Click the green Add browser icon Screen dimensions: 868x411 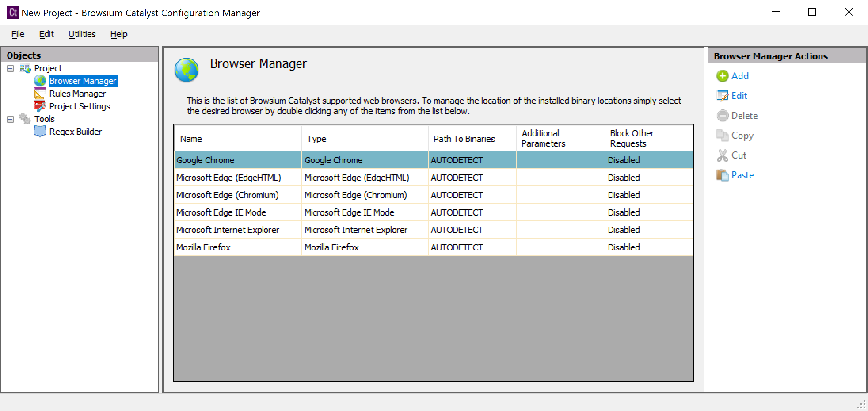(x=723, y=76)
